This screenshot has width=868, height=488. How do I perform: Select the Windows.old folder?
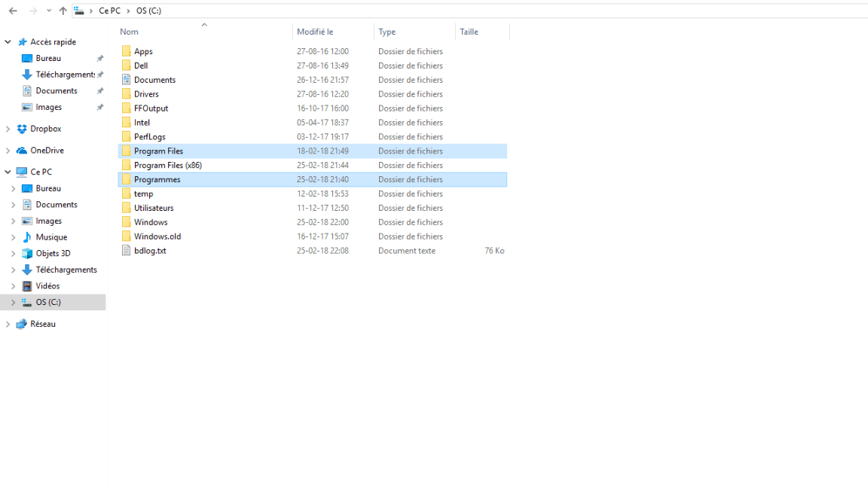coord(157,236)
